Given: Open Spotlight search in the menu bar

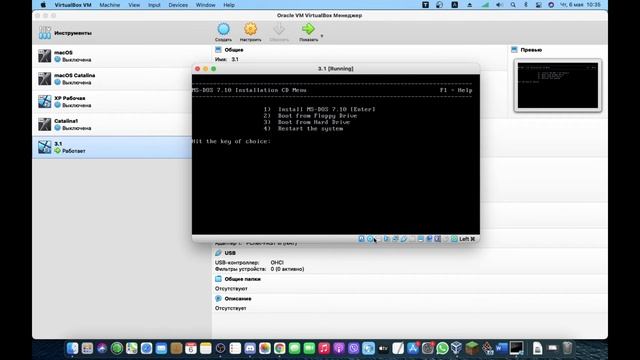Looking at the screenshot, I should [513, 5].
